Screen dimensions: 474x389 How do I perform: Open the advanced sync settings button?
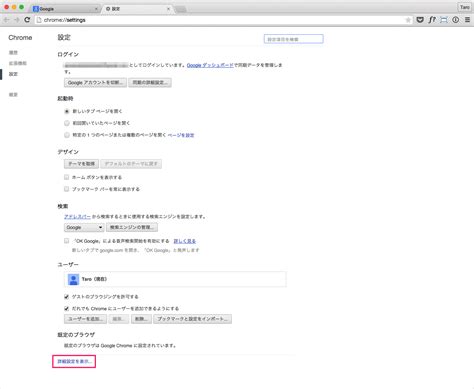pos(150,82)
